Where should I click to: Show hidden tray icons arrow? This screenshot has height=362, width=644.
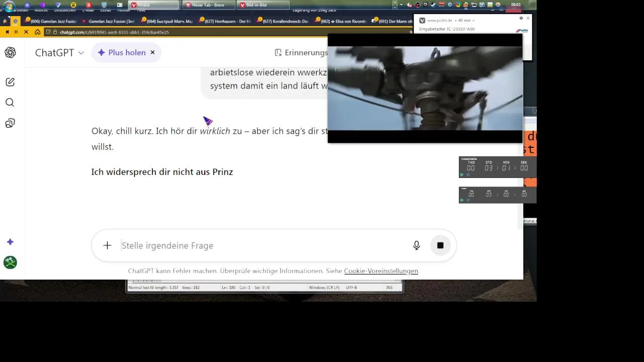401,5
